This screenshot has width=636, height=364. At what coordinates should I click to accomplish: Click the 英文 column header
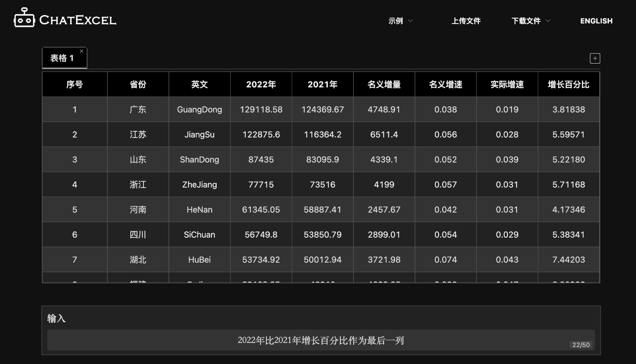[x=199, y=84]
